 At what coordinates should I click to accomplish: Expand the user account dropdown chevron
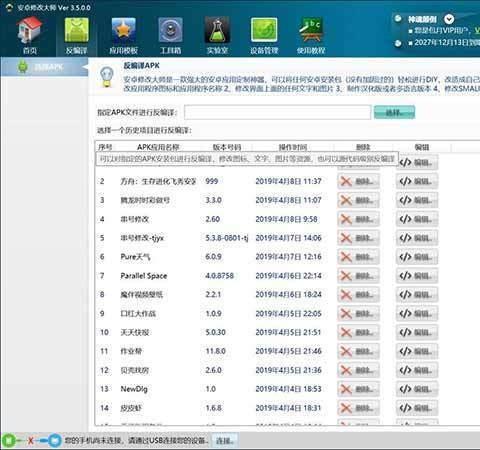tap(449, 19)
